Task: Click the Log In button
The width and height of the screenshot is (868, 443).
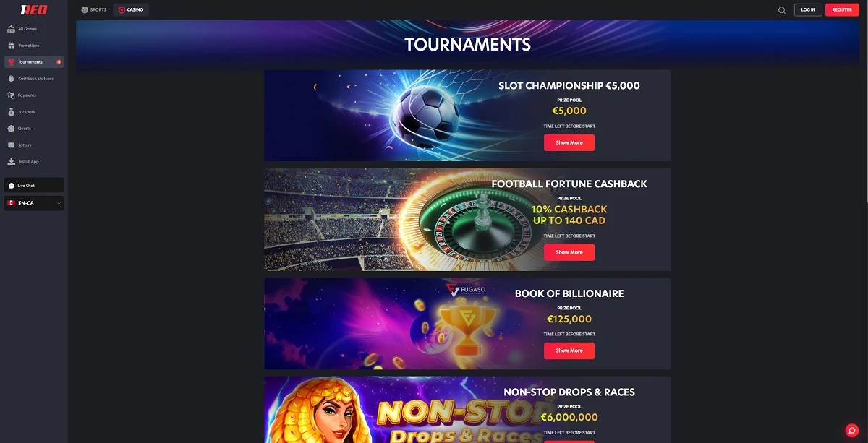Action: point(808,10)
